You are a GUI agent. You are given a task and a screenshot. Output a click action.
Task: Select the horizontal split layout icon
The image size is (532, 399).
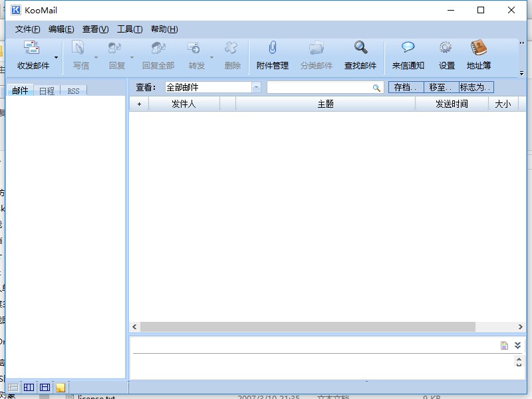point(45,387)
